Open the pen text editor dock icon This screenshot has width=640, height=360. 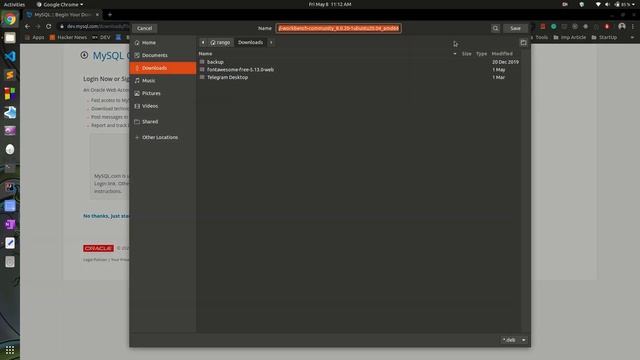(x=10, y=243)
